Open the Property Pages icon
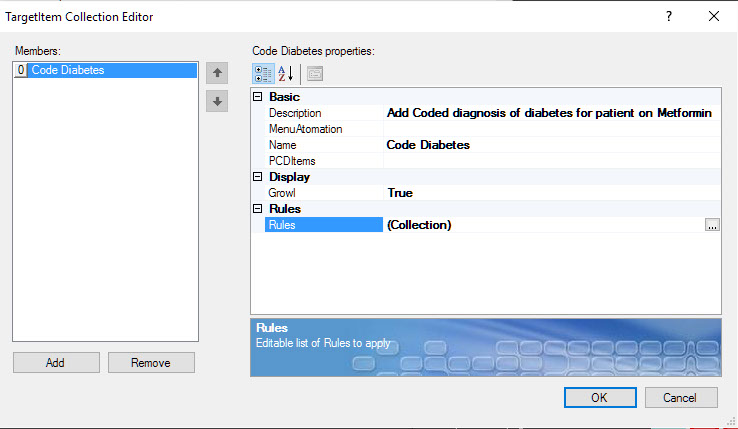This screenshot has width=738, height=429. (x=315, y=73)
